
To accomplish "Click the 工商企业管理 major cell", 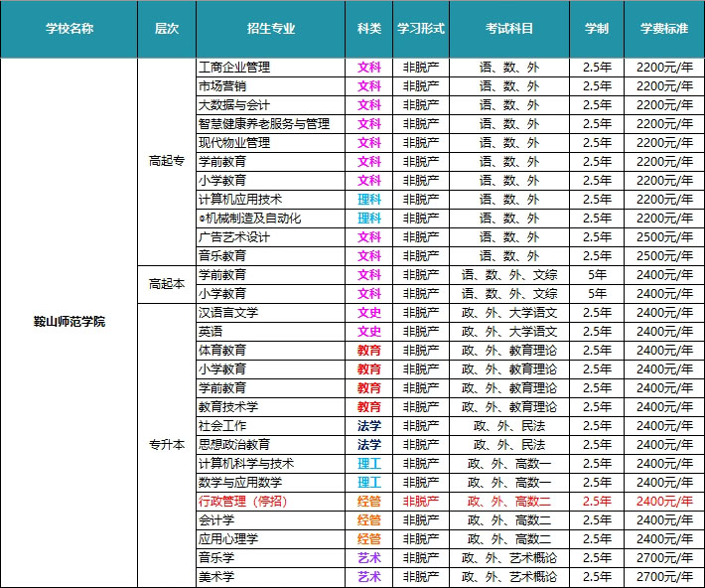I will pos(271,68).
